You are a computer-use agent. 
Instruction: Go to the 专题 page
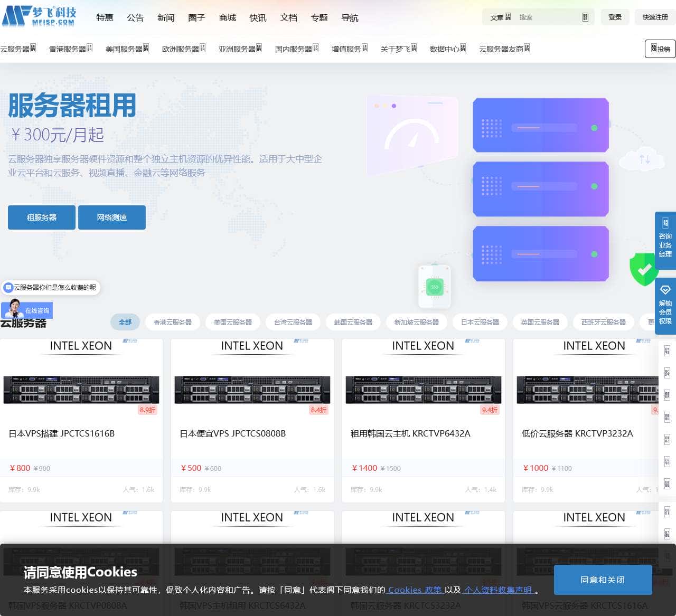click(x=319, y=17)
